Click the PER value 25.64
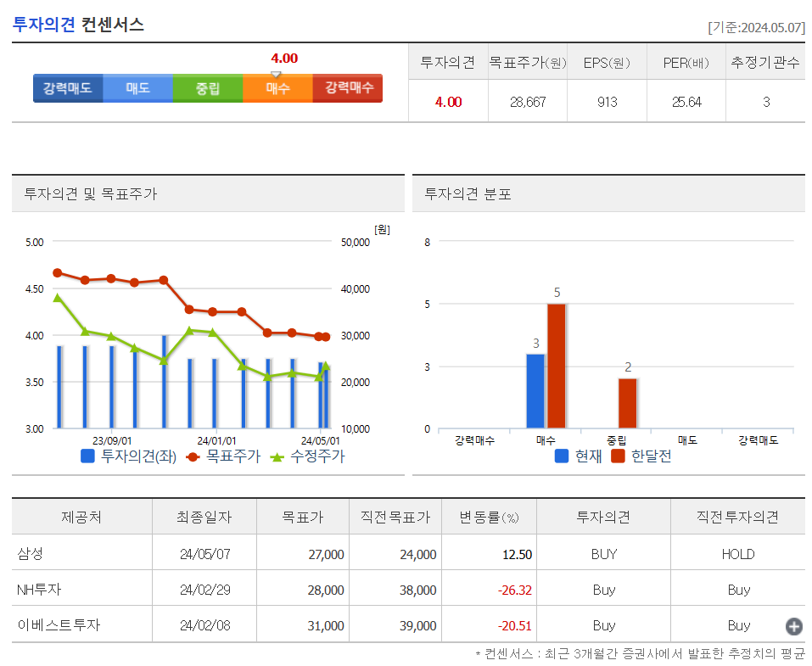This screenshot has height=666, width=812. pos(686,102)
